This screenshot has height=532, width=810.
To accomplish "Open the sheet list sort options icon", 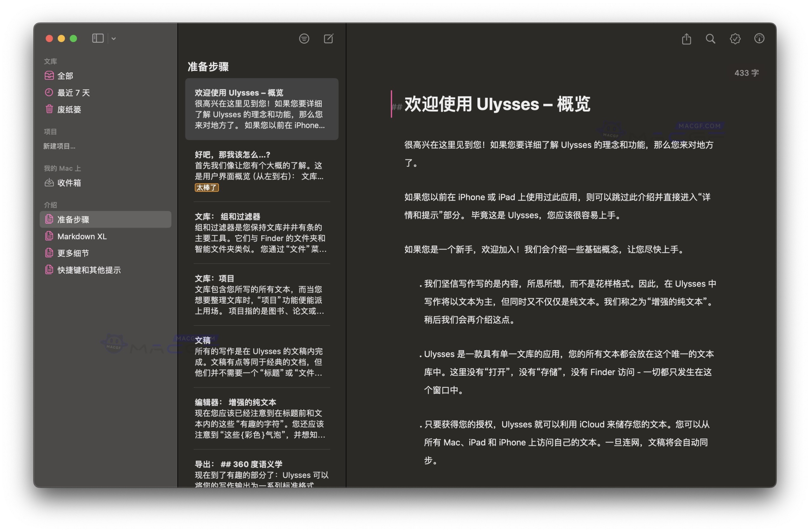I will pos(304,39).
